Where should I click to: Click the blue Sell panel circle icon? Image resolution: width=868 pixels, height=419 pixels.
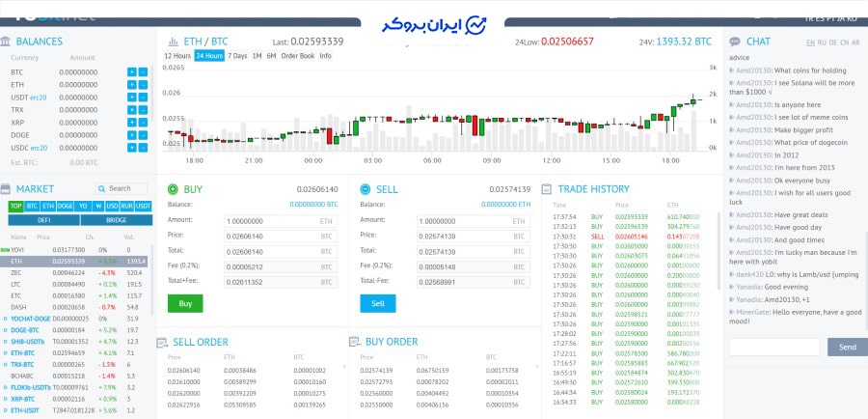coord(365,189)
